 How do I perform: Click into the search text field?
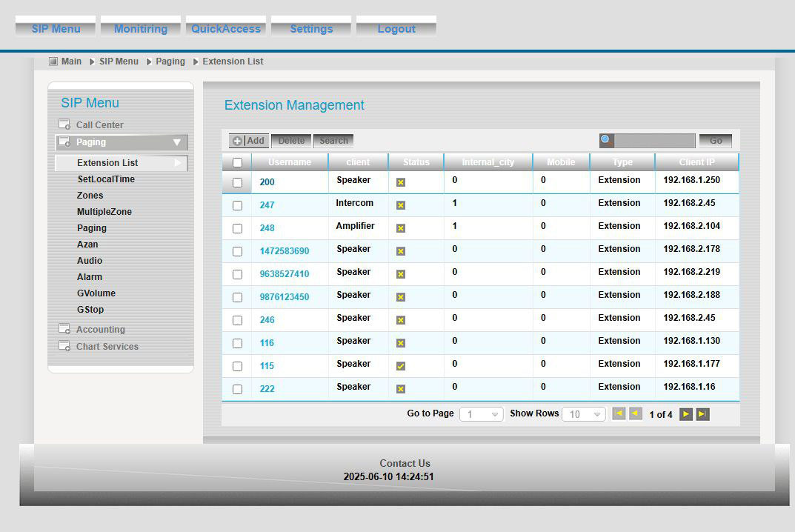pos(654,141)
